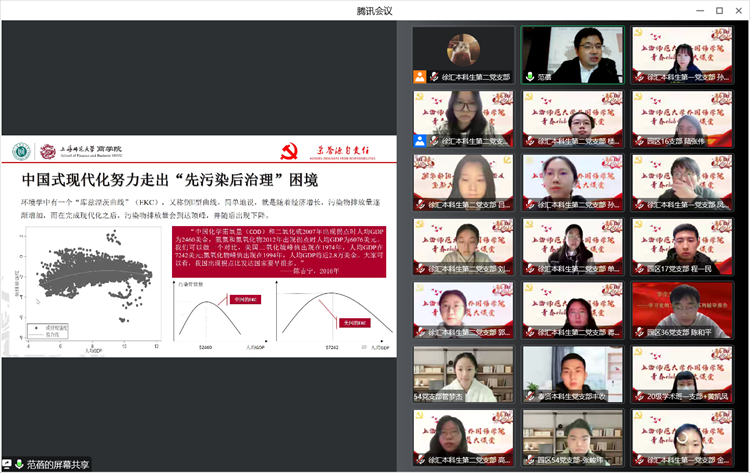Image resolution: width=750 pixels, height=473 pixels.
Task: Click the muted mic icon of 徐汇本科生第一党支部 金
Action: pos(640,460)
